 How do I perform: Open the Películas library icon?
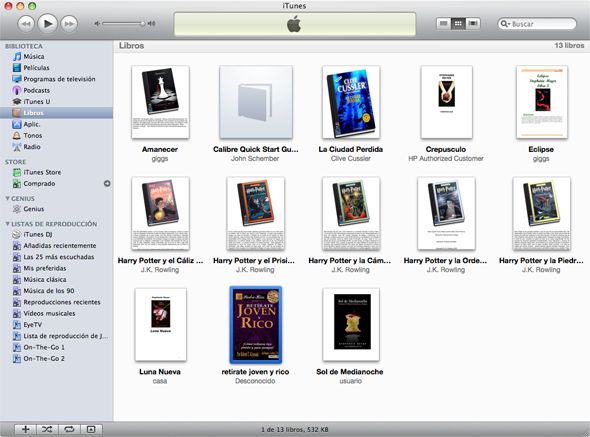point(17,68)
